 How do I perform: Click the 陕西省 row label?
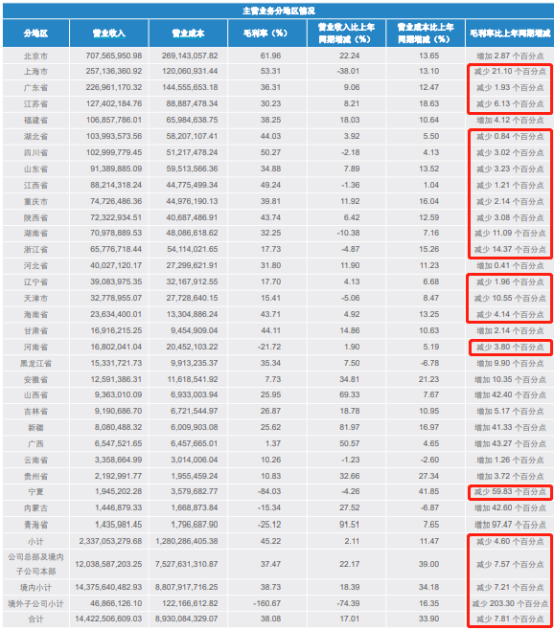point(36,218)
